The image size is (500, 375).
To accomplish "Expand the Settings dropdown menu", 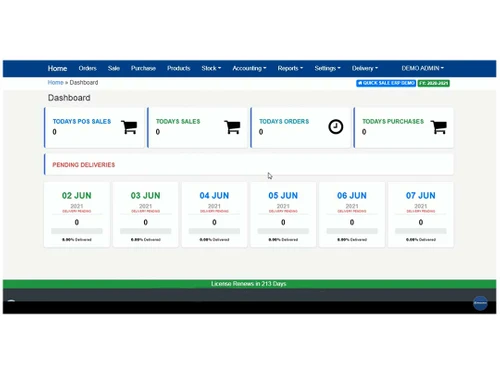I will (x=327, y=68).
